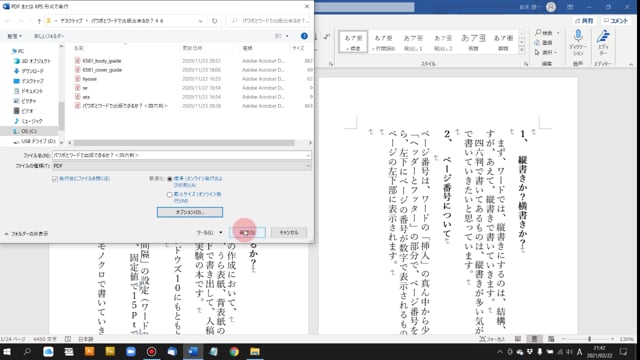Screen dimensions: 640x360
Task: Cancel the publish dialog
Action: point(289,233)
